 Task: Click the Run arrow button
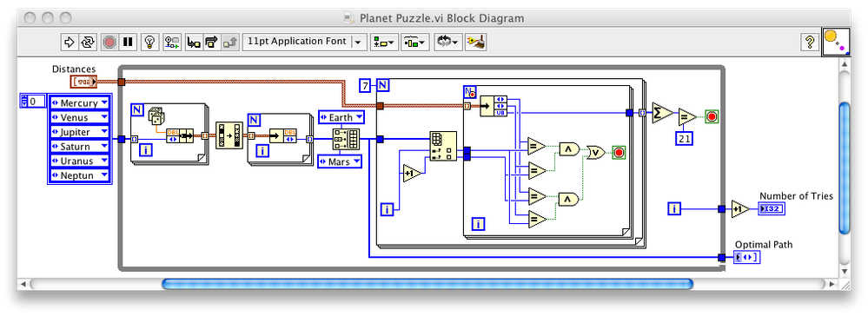(70, 42)
